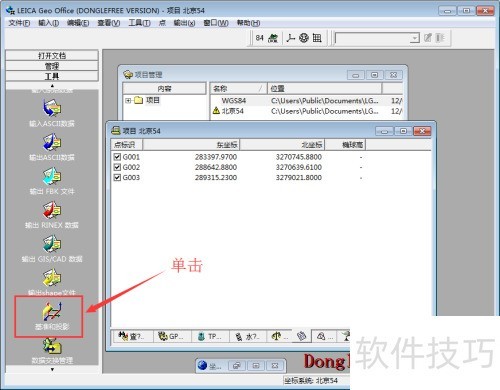Switch to the GP... bottom tab
The height and width of the screenshot is (390, 500).
172,336
